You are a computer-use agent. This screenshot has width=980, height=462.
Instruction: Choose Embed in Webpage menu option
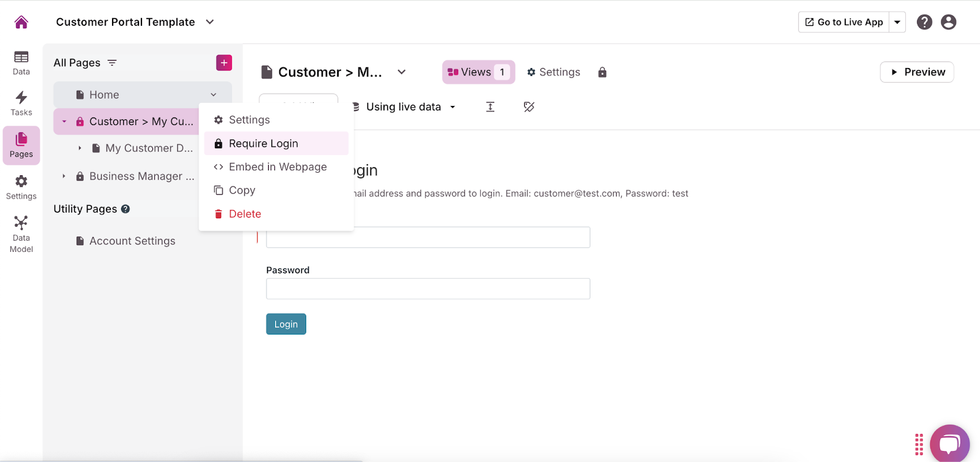277,167
